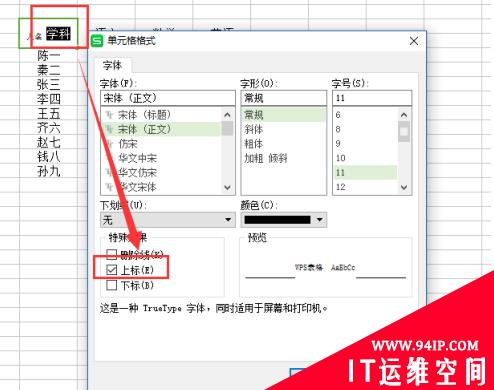Select cell containing 陈一

[49, 56]
